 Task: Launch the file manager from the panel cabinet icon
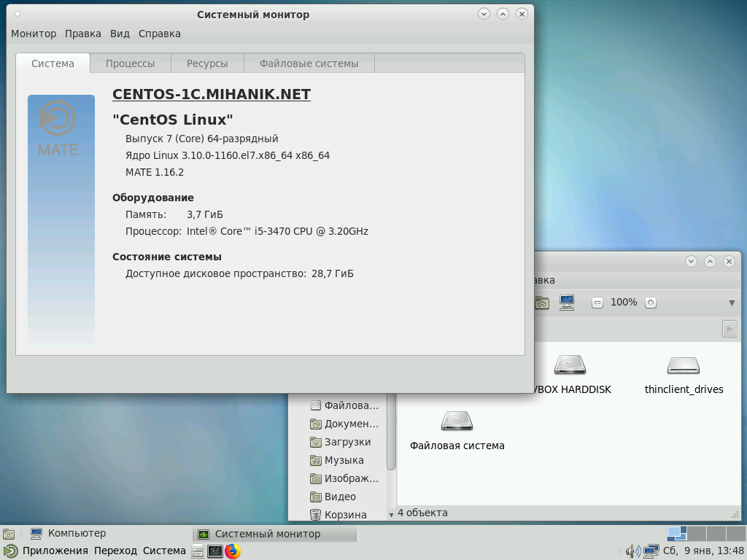click(x=198, y=551)
